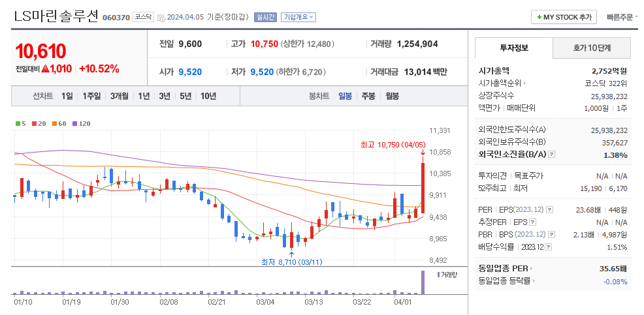Screen dimensions: 644x315
Task: Click the arrow next to 동일업종 PER
Action: coord(531,269)
